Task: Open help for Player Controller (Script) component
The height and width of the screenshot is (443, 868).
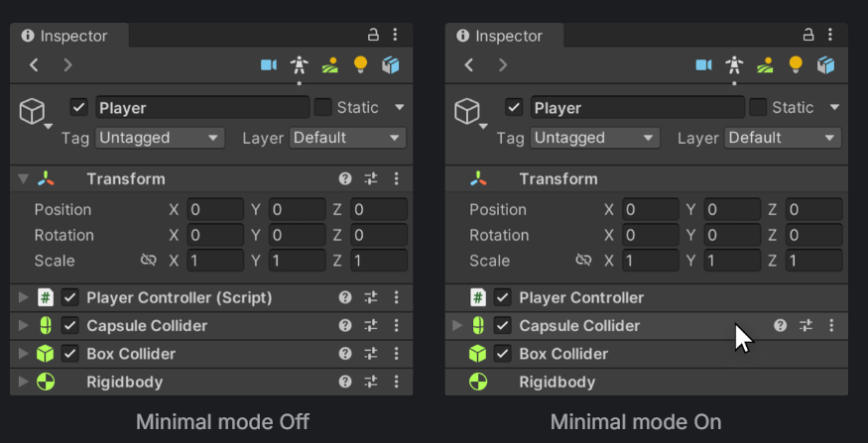Action: coord(345,297)
